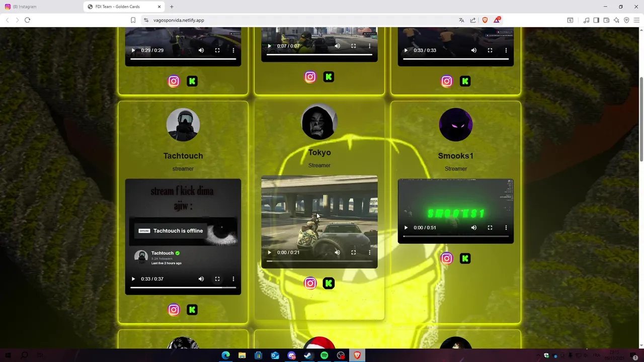Viewport: 644px width, 362px height.
Task: Open more options on Smooks1 video
Action: (506, 228)
